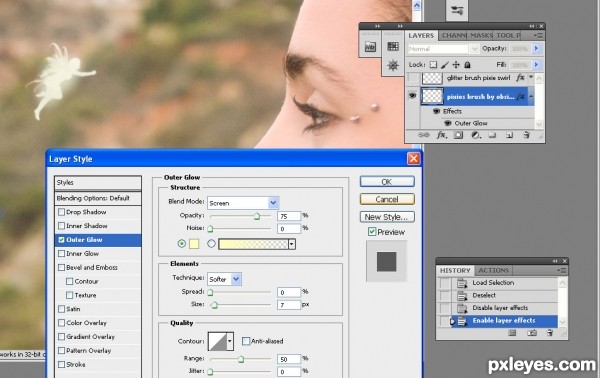Check the Anti-aliased checkbox
Screen dimensions: 600x378
[x=246, y=341]
